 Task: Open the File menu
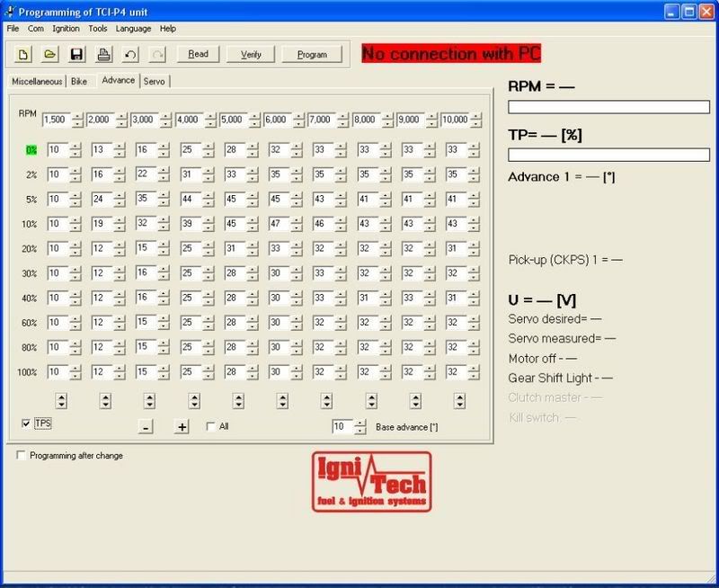[x=13, y=29]
